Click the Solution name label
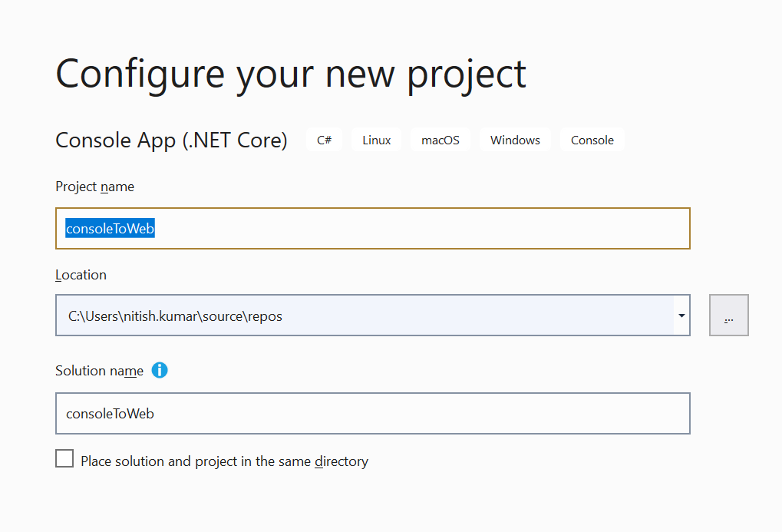 point(99,370)
